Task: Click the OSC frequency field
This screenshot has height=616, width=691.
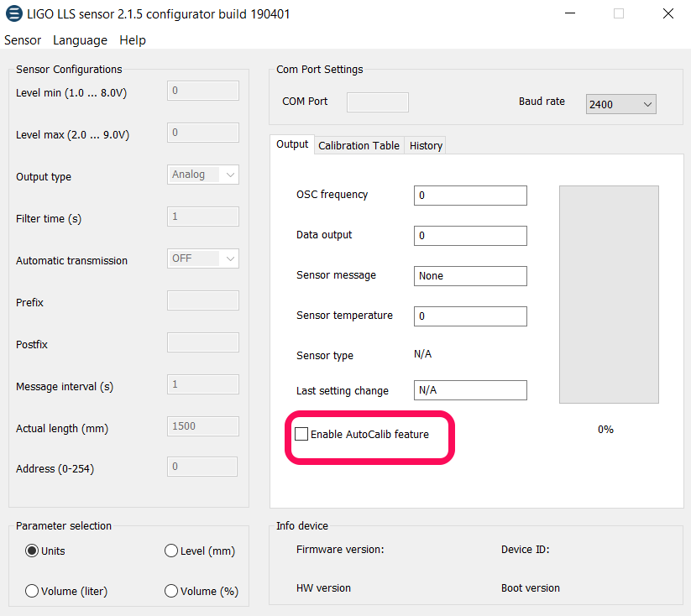Action: (470, 196)
